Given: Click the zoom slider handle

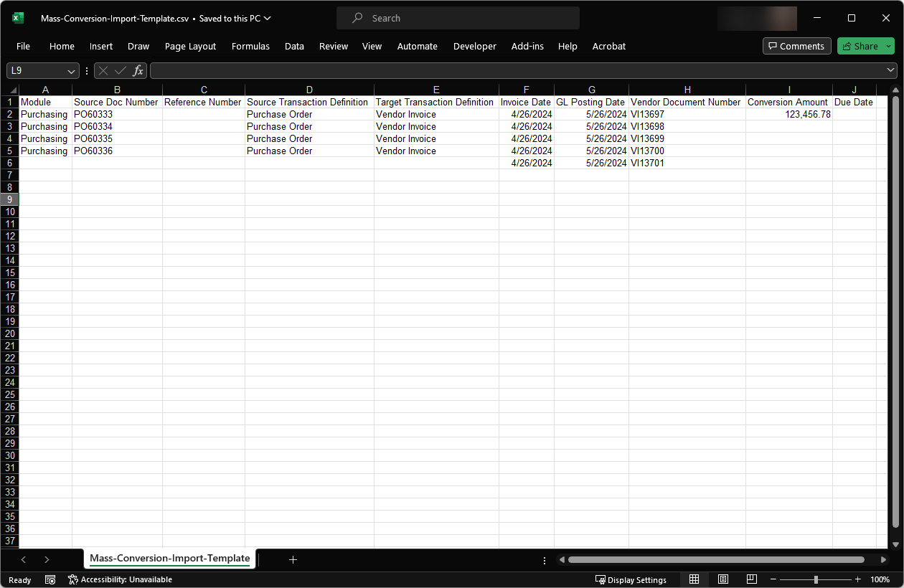Looking at the screenshot, I should [816, 579].
